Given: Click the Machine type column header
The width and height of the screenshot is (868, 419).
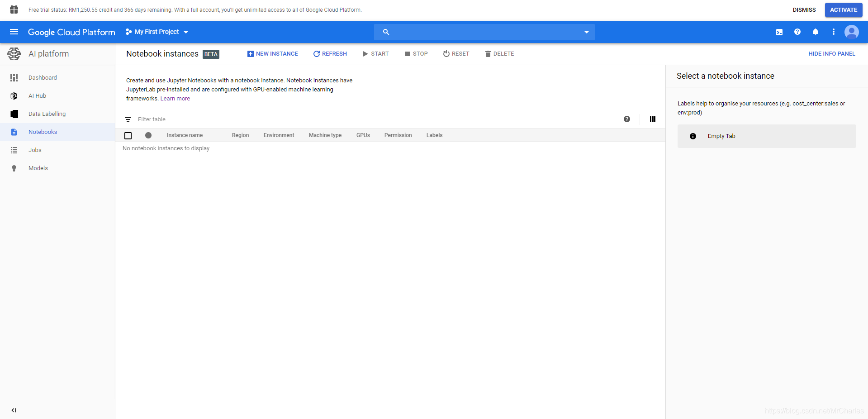Looking at the screenshot, I should tap(325, 135).
